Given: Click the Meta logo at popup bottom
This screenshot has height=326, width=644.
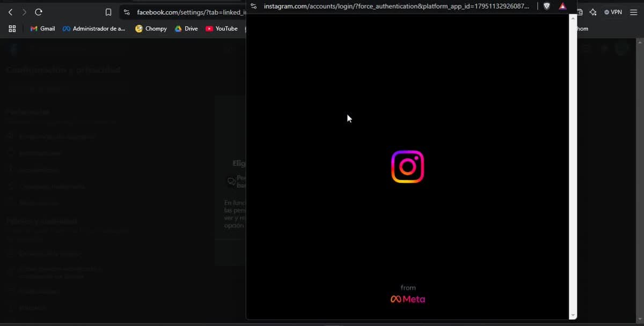Looking at the screenshot, I should click(408, 299).
